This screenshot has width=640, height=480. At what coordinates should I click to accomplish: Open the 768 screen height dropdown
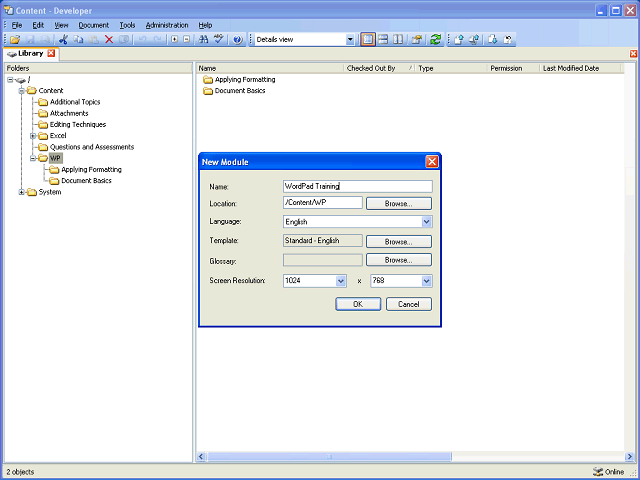point(427,281)
